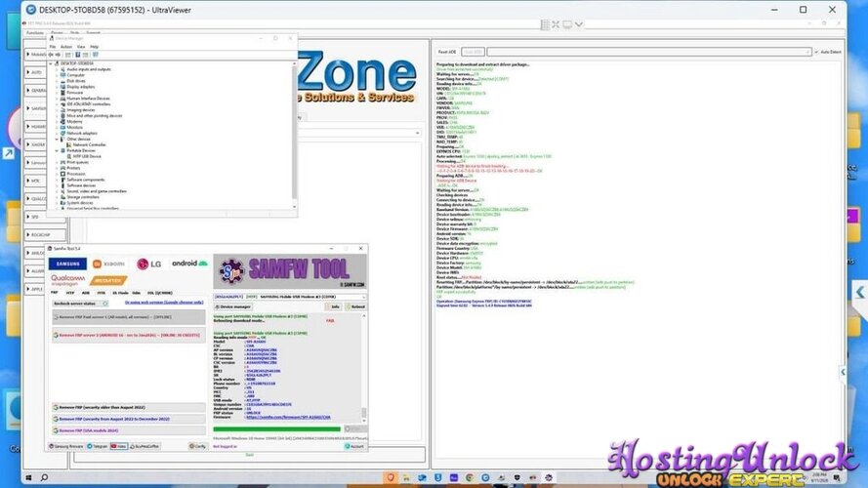Open the View menu in Device Manager

81,47
